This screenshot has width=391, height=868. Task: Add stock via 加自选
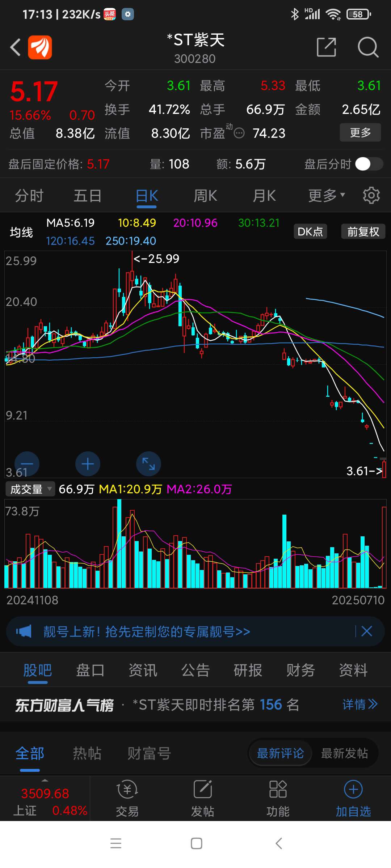[353, 799]
